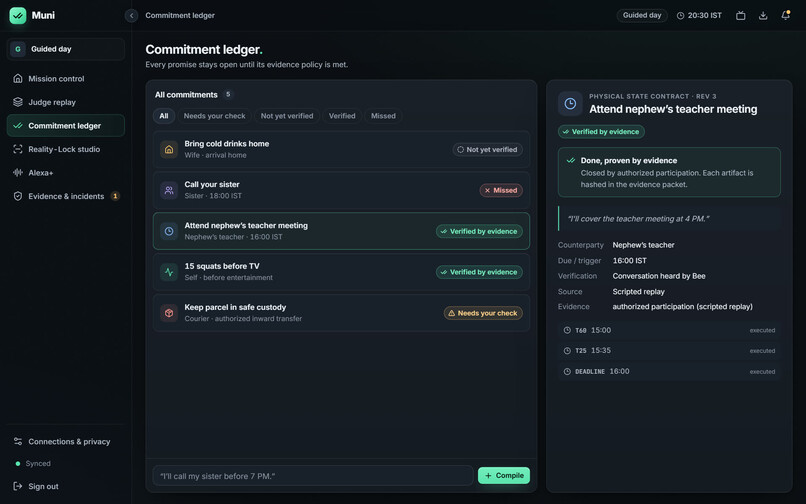This screenshot has height=504, width=806.
Task: Open Bring cold drinks home commitment
Action: tap(341, 149)
